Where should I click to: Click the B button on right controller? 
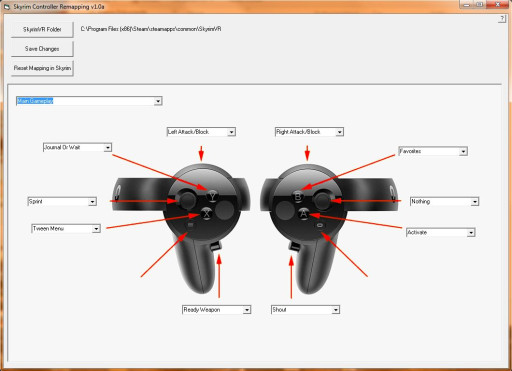[x=298, y=196]
